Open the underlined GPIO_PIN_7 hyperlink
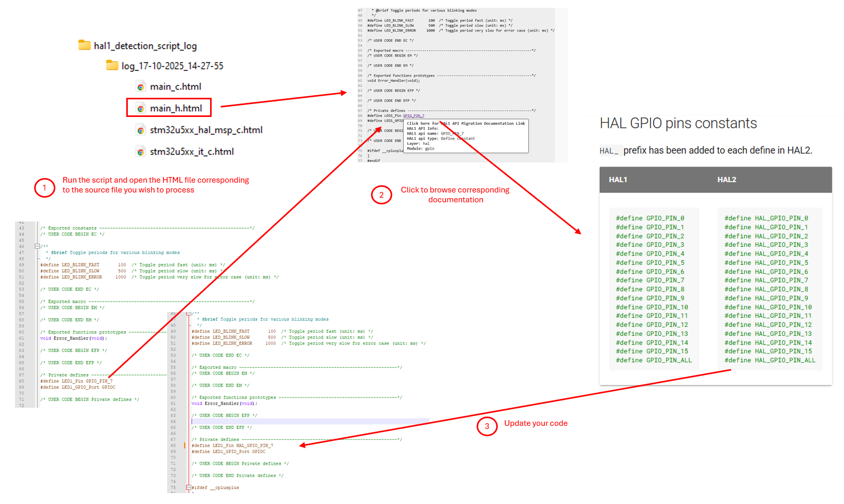 pyautogui.click(x=413, y=116)
